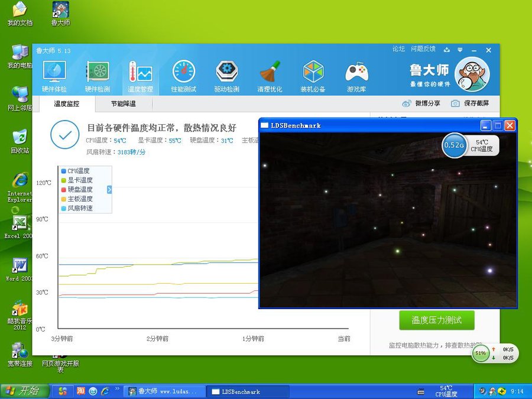Collapse the legend panel with arrow

tap(109, 190)
